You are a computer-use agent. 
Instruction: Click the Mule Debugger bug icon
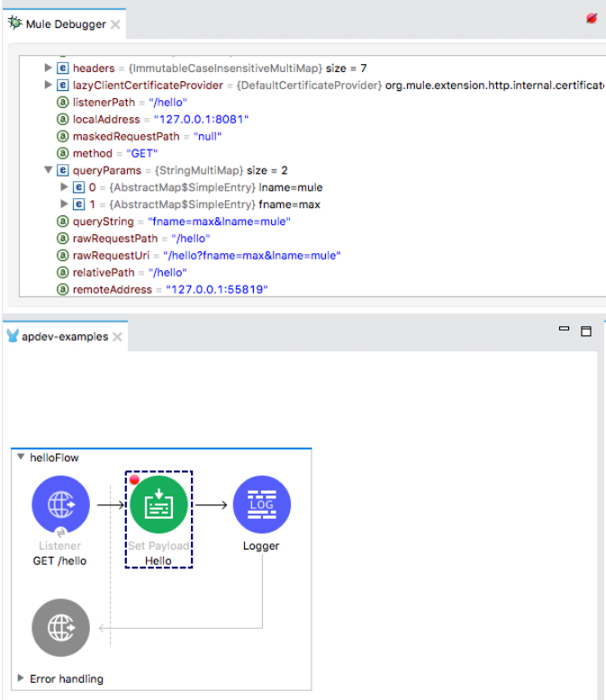tap(15, 23)
